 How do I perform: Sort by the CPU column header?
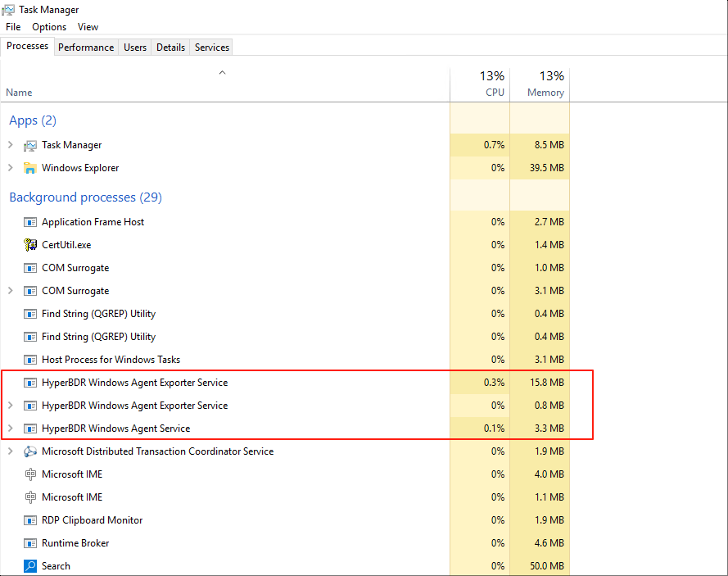coord(480,84)
